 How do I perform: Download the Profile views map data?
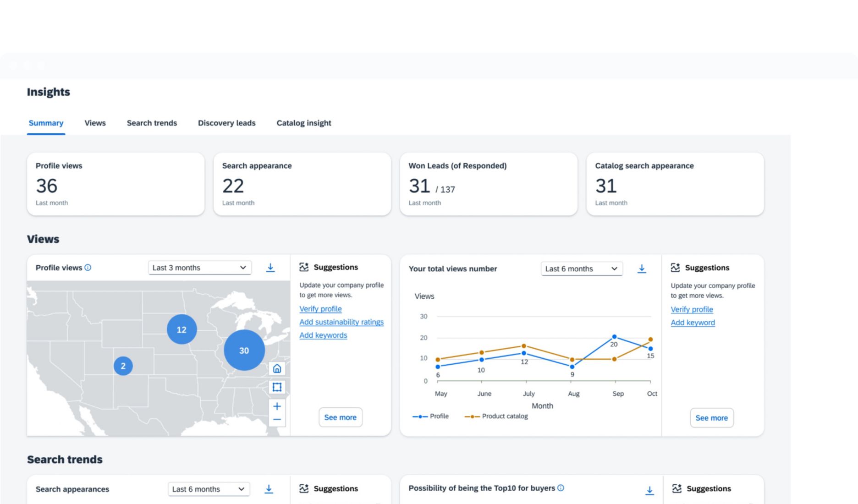[270, 268]
